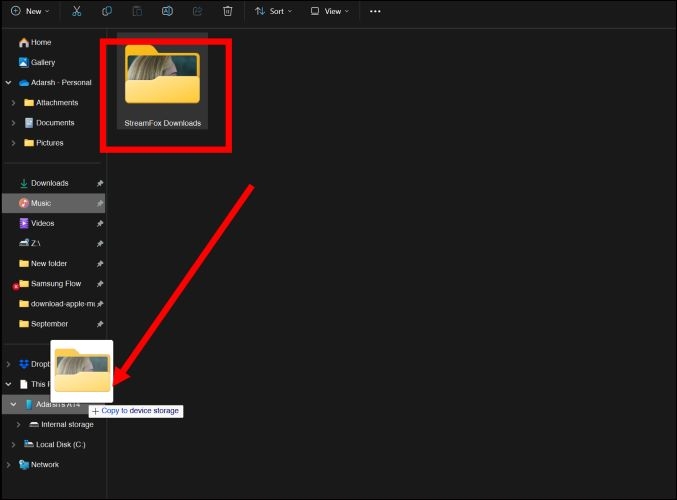677x500 pixels.
Task: Collapse the Adarsh - Personal OneDrive node
Action: click(x=8, y=83)
